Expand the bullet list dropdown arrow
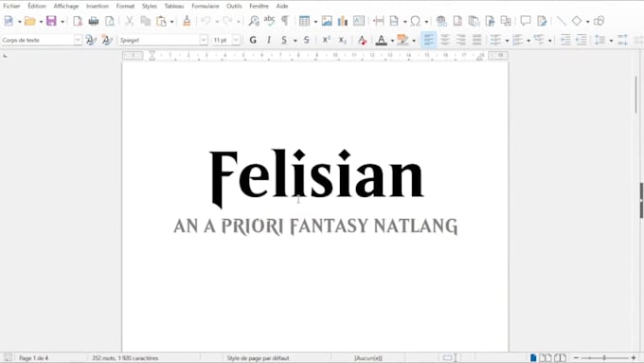This screenshot has height=363, width=644. 507,41
